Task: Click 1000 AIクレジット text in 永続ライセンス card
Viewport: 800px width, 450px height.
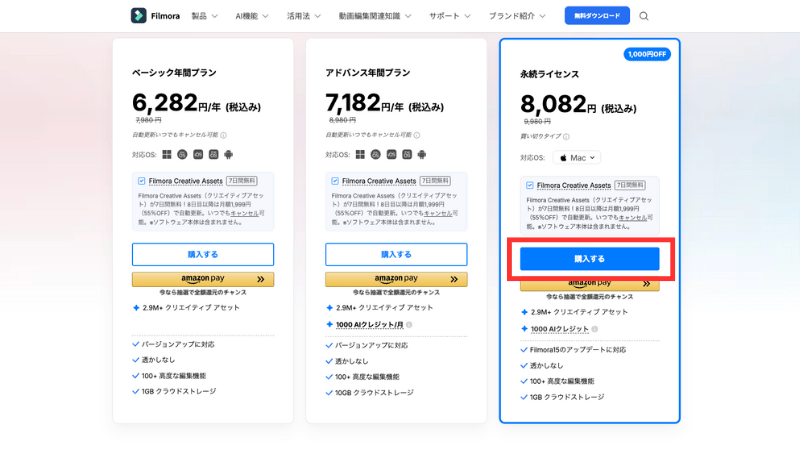Action: click(560, 329)
